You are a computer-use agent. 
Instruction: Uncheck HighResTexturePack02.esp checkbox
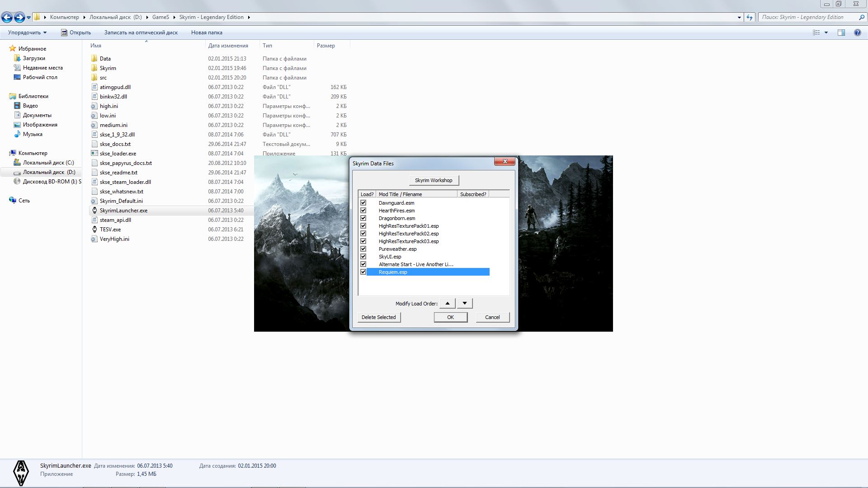363,233
